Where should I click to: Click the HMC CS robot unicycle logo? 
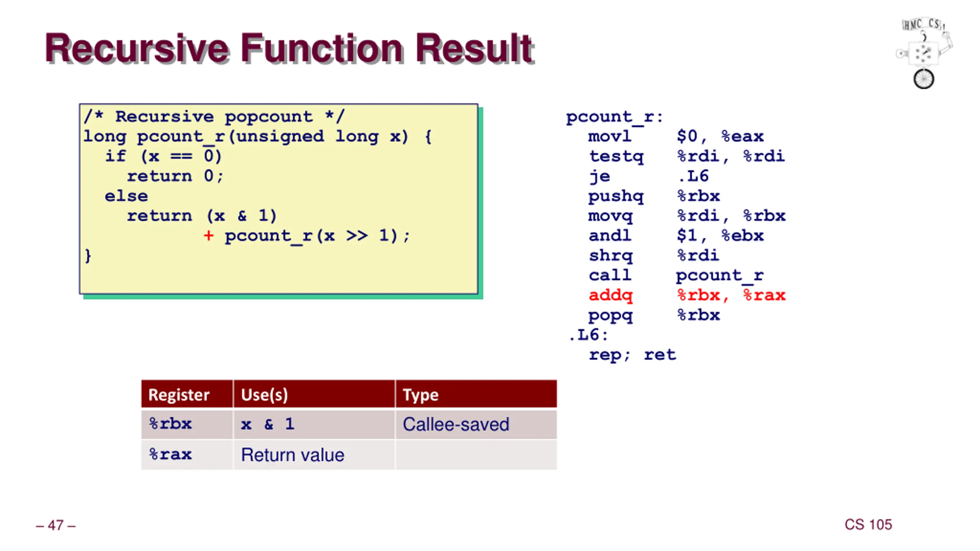click(x=924, y=53)
